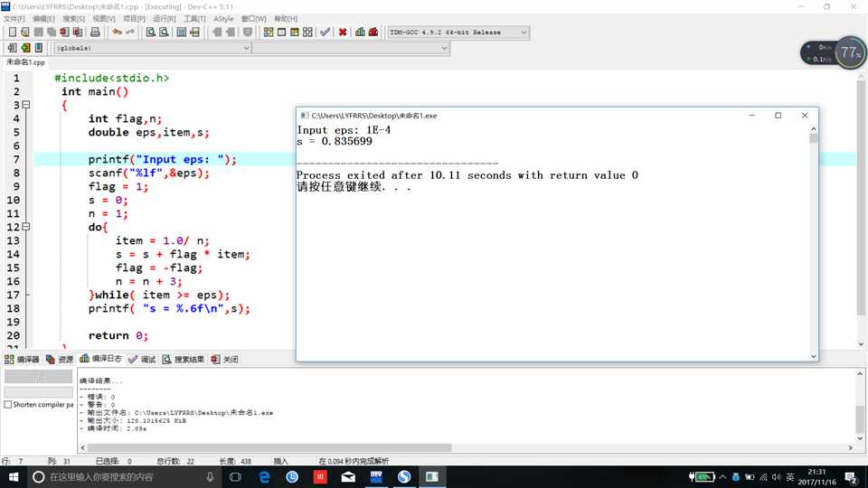Image resolution: width=868 pixels, height=488 pixels.
Task: Open the 编辑[E] menu
Action: coord(43,19)
